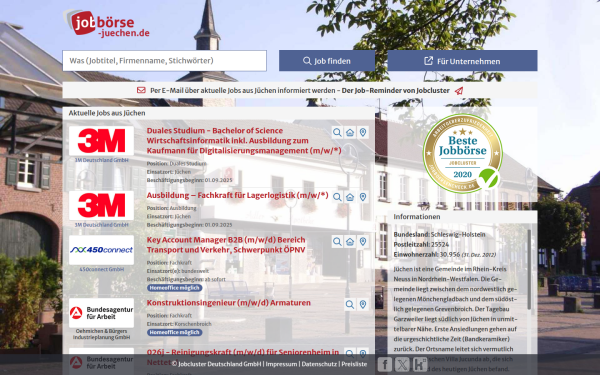Click magnifier icon for the Duales Studium job

337,132
